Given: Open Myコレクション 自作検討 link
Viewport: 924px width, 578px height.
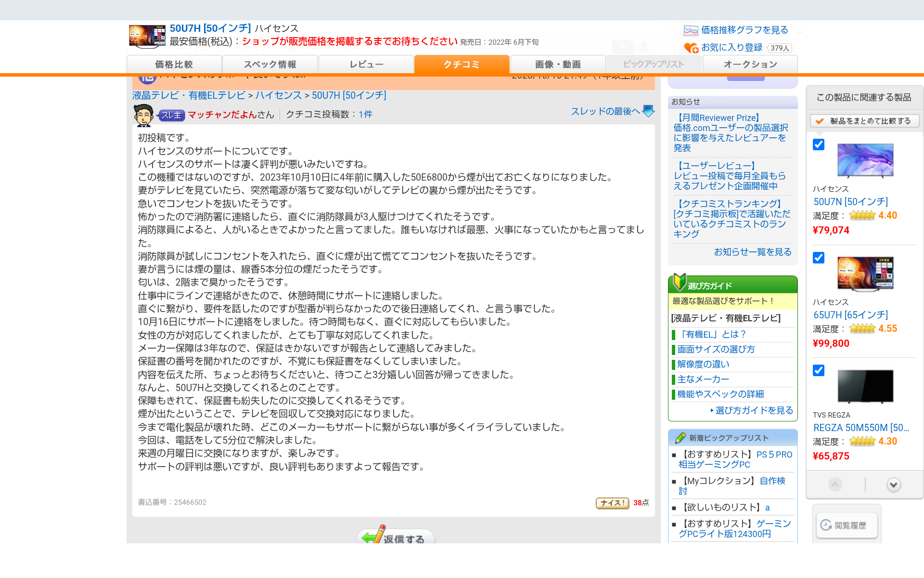Looking at the screenshot, I should (x=732, y=486).
